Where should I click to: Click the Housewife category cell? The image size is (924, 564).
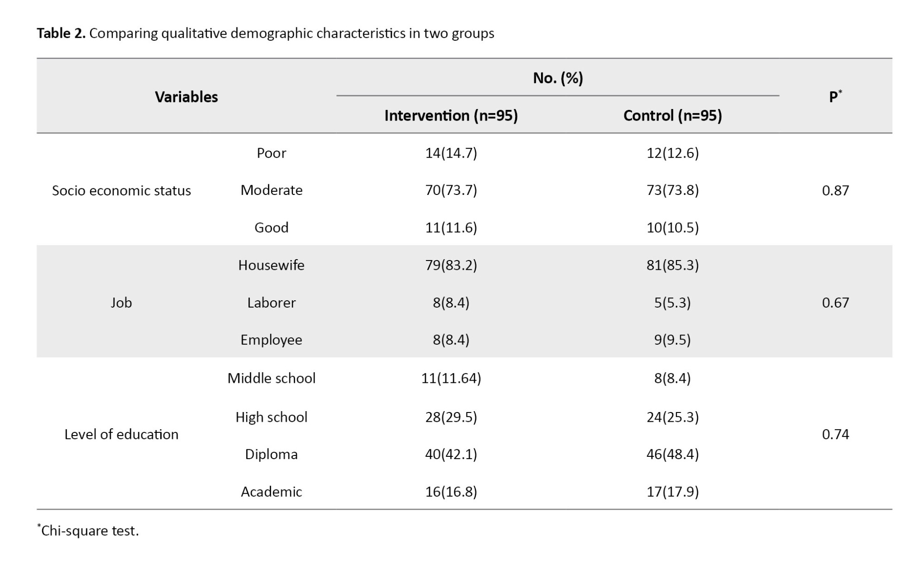tap(271, 265)
